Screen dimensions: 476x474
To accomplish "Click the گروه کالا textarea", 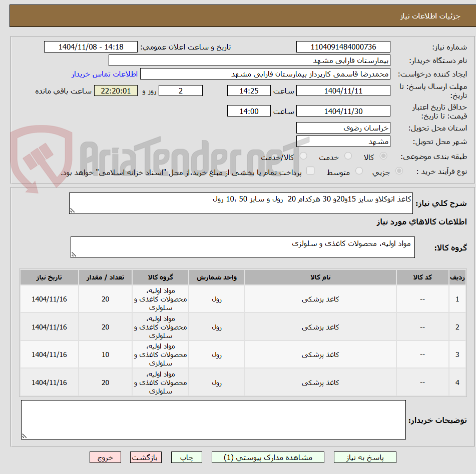I will coord(243,247).
